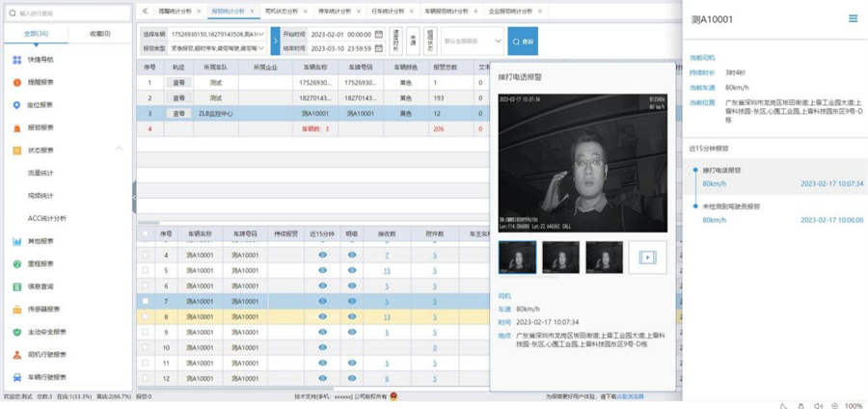Click the video playback thumbnail icon

click(x=647, y=258)
